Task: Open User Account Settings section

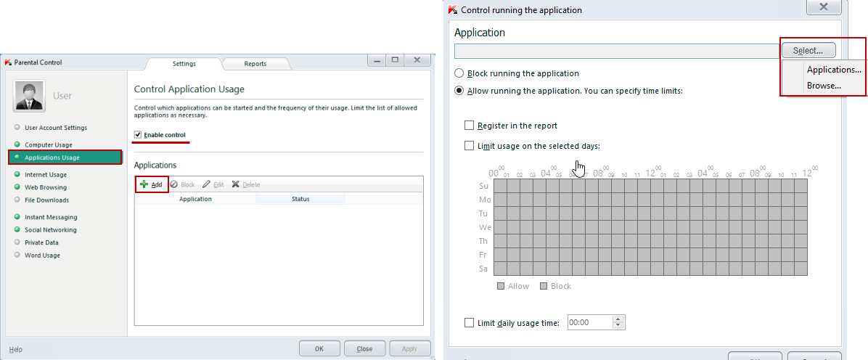Action: pyautogui.click(x=56, y=128)
